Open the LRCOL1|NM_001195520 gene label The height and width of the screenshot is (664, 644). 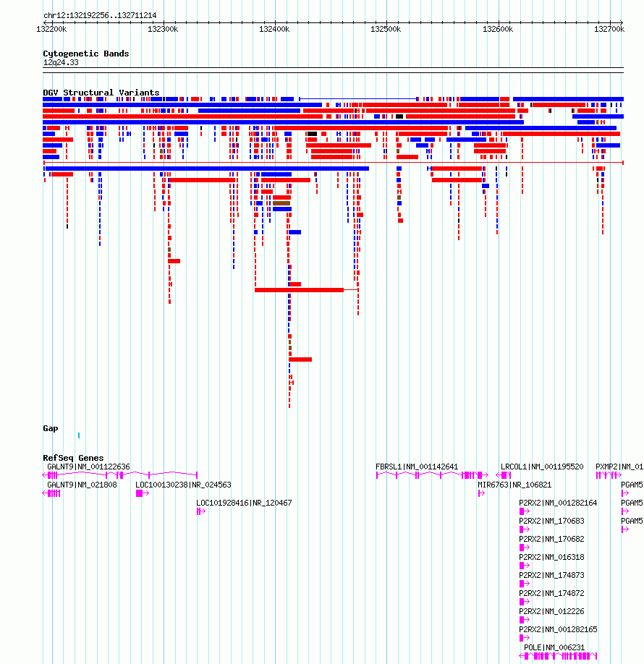point(542,467)
